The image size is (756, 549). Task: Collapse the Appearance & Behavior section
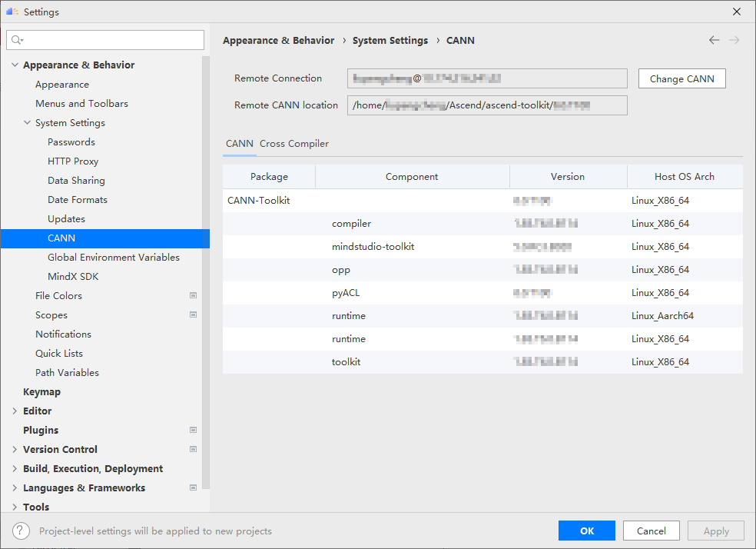click(15, 65)
